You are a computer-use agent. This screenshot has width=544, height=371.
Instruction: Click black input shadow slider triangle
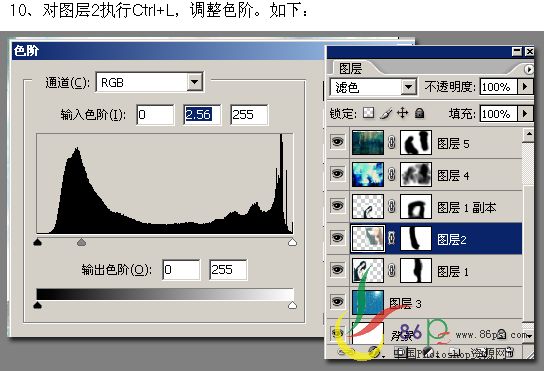click(37, 242)
